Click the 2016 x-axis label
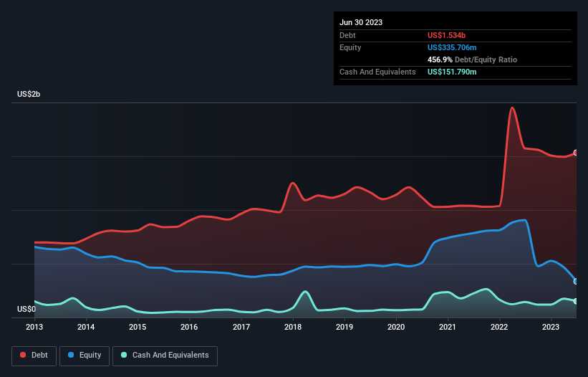 pos(189,327)
